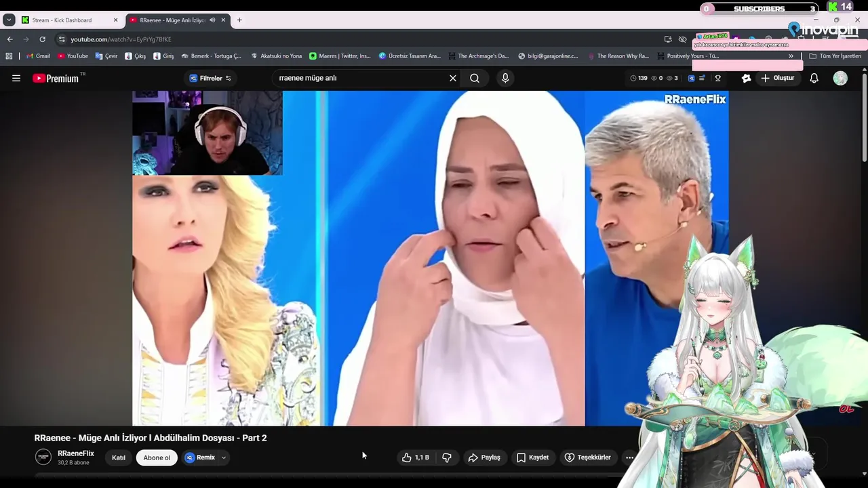
Task: Click the address bar URL youtube.com
Action: (121, 39)
